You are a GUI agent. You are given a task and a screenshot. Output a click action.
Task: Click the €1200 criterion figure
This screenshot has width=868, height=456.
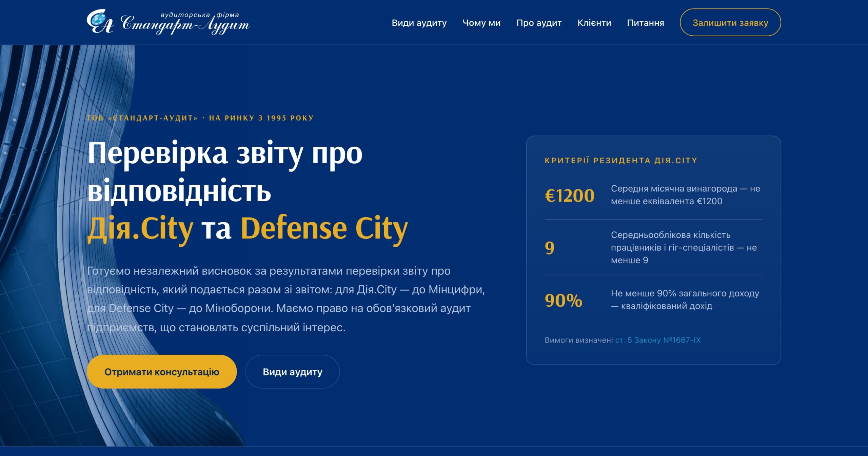(x=569, y=195)
